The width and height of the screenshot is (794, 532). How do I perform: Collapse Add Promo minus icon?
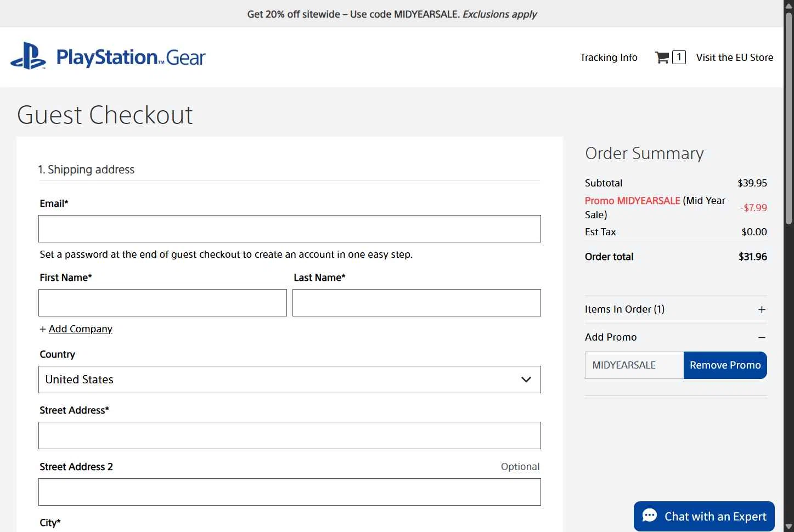click(761, 338)
